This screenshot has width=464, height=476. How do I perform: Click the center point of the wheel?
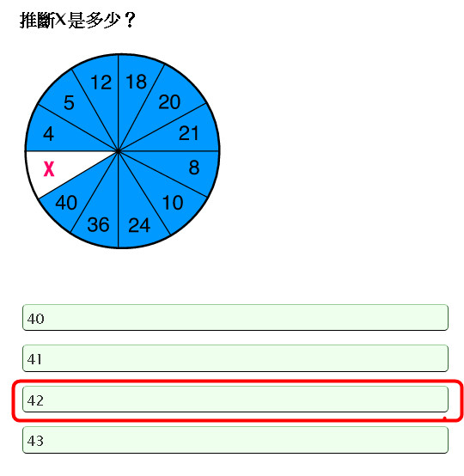click(x=118, y=151)
